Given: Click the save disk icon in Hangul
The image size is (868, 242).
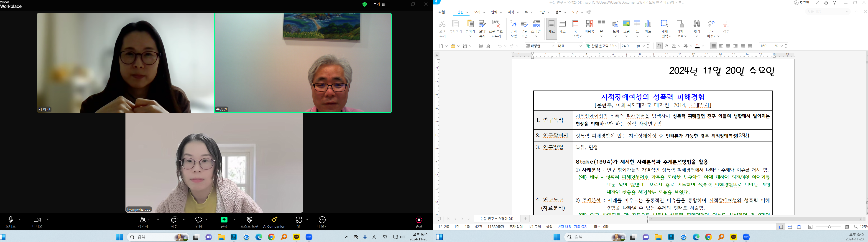Looking at the screenshot, I should click(465, 46).
